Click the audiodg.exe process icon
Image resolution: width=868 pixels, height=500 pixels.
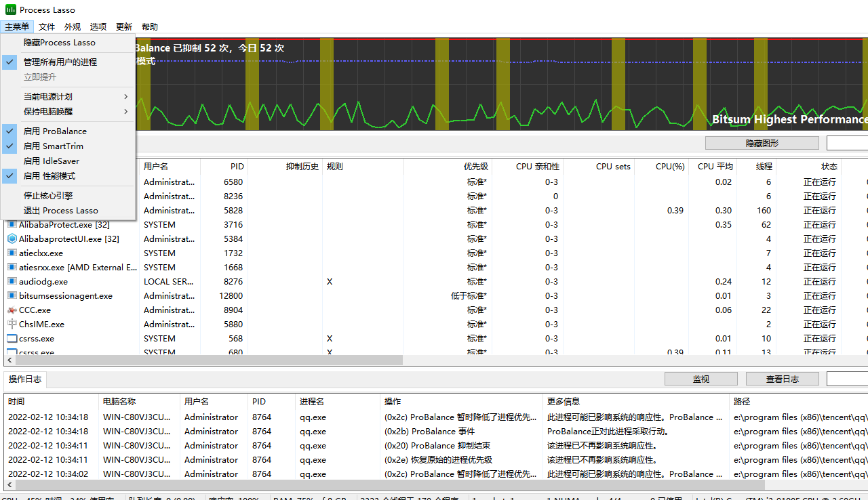tap(12, 281)
